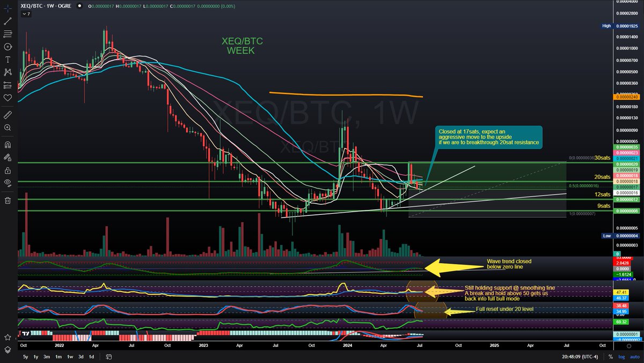
Task: Toggle percentage scale % button
Action: coord(610,357)
